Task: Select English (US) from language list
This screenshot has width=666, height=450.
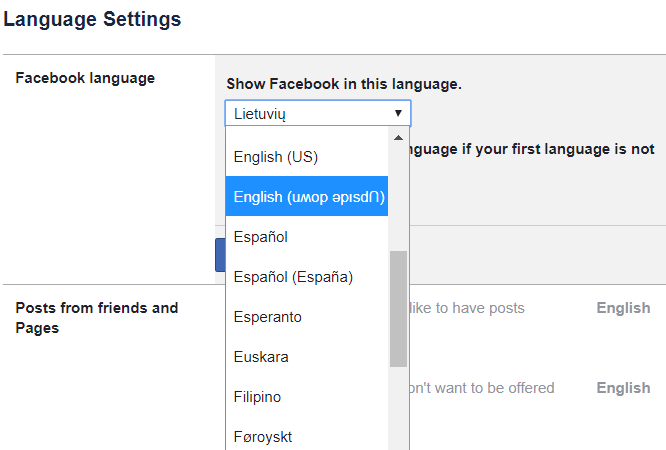Action: click(x=307, y=157)
